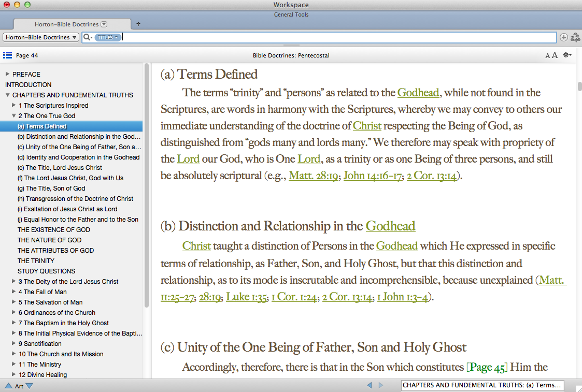Expand the PREFACE section
This screenshot has height=392, width=582.
pyautogui.click(x=8, y=75)
